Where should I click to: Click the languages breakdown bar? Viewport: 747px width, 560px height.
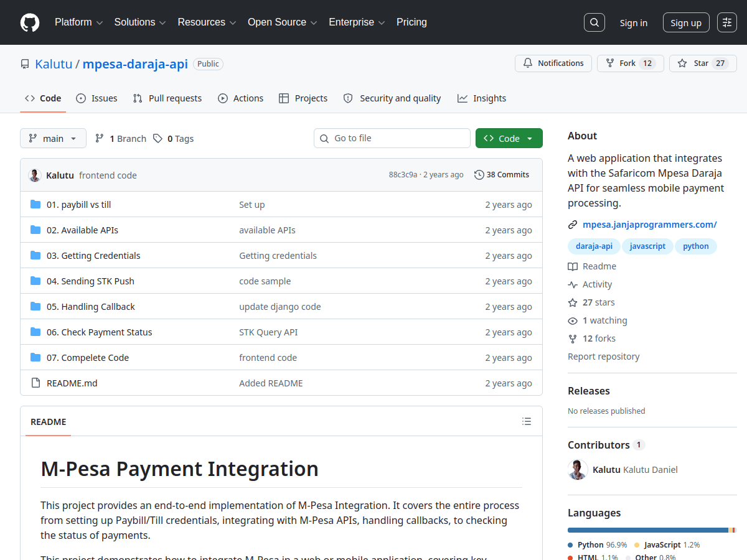coord(652,530)
